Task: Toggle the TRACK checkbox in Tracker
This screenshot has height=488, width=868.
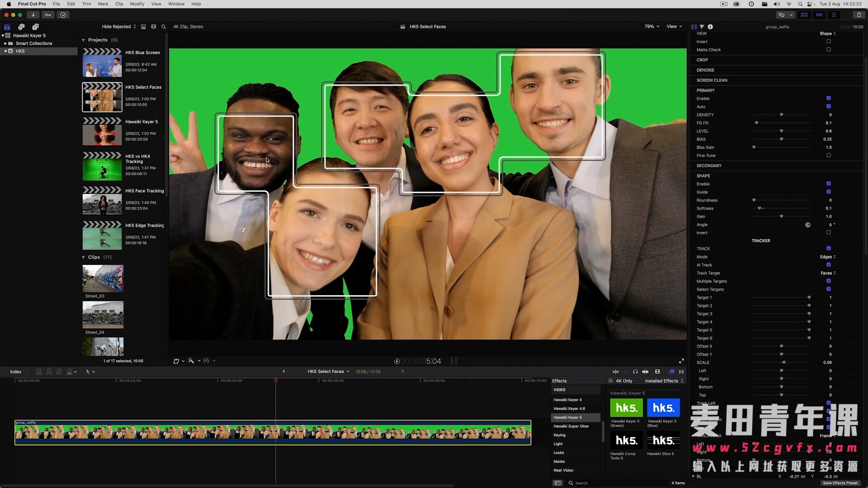Action: [829, 248]
